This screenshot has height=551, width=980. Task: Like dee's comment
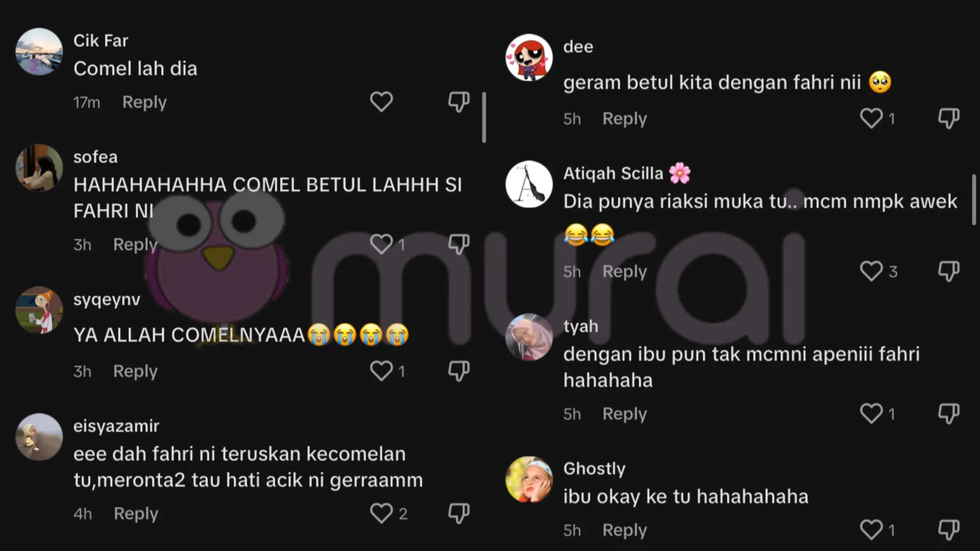[871, 118]
